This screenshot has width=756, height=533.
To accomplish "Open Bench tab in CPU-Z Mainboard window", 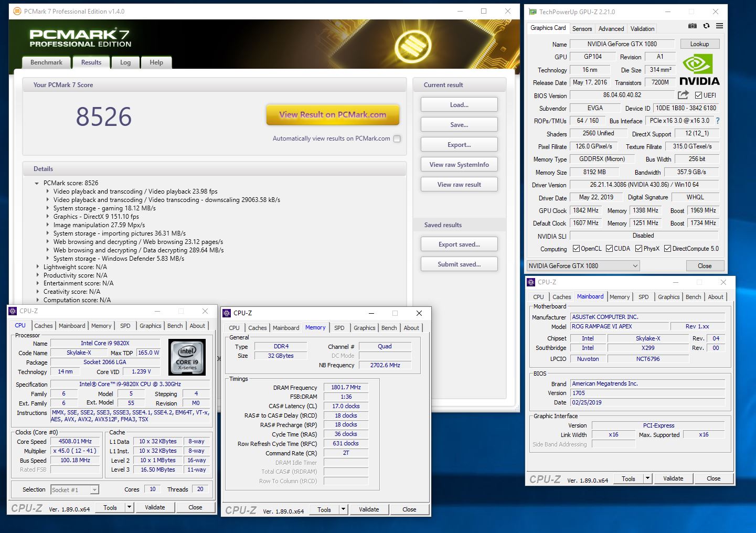I will 693,297.
